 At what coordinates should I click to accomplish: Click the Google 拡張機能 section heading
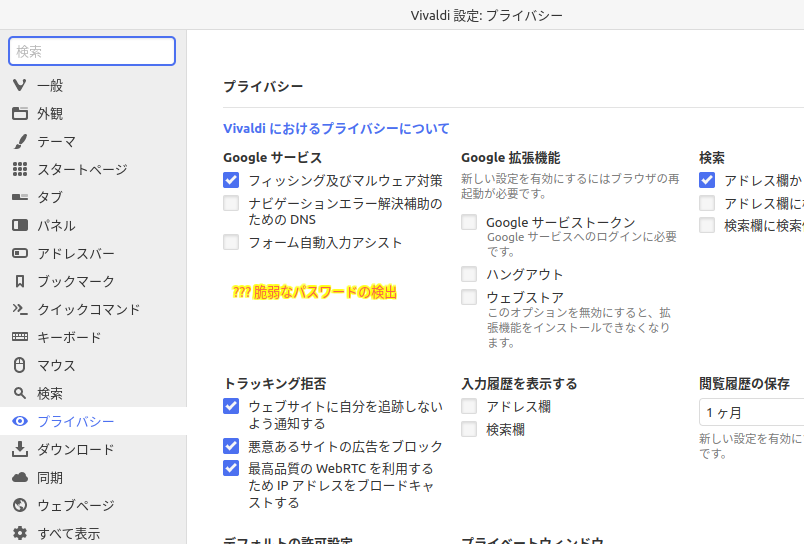[x=511, y=157]
